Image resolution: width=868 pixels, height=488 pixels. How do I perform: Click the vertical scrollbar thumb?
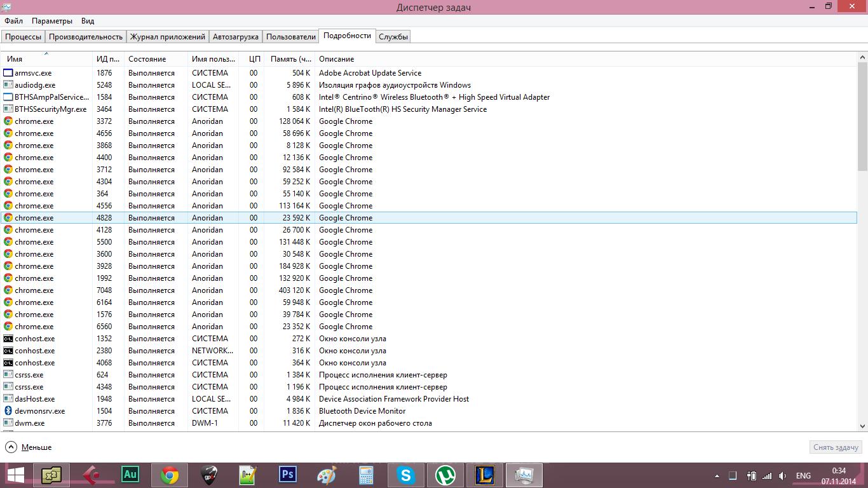pyautogui.click(x=862, y=117)
